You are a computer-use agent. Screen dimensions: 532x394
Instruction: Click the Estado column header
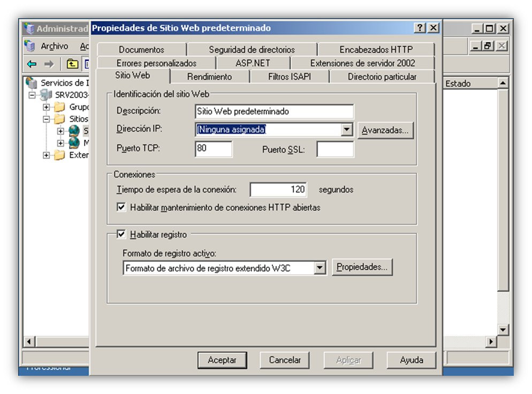tap(470, 84)
